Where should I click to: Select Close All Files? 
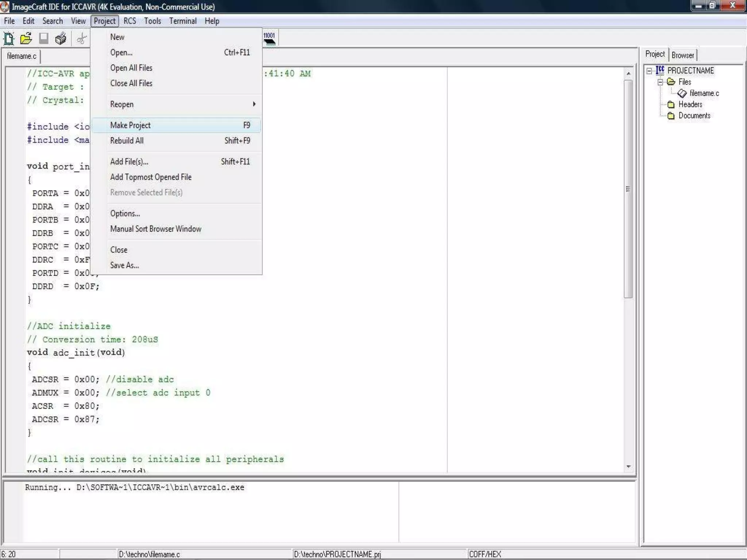pyautogui.click(x=177, y=83)
